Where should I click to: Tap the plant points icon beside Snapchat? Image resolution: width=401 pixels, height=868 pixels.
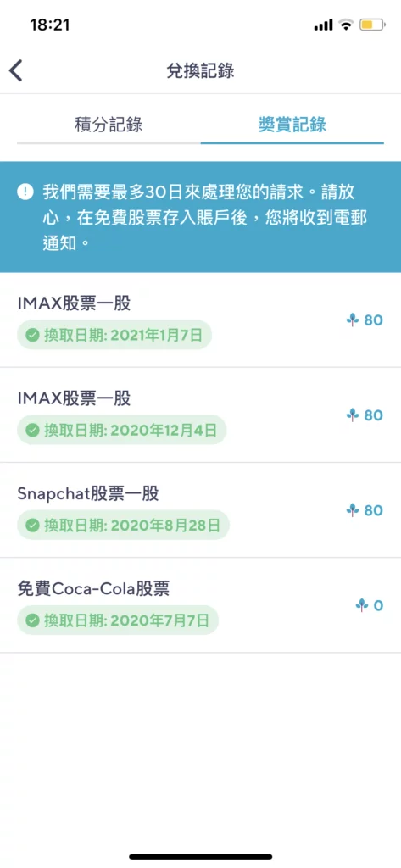coord(353,509)
